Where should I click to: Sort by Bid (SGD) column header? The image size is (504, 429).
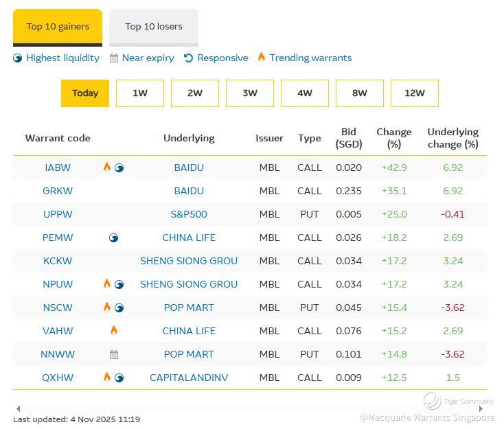tap(349, 138)
